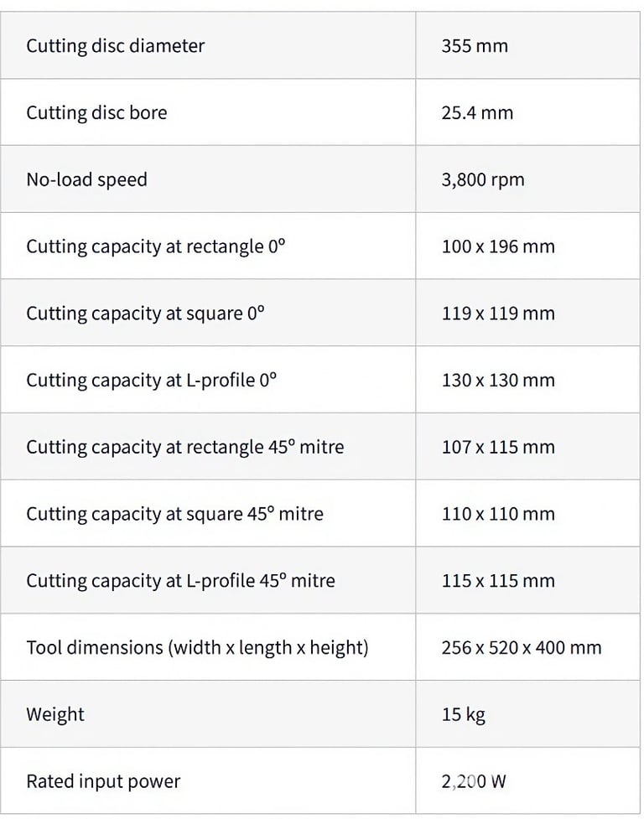The width and height of the screenshot is (644, 819).
Task: Click Cutting capacity at rectangle 45° mitre
Action: tap(184, 447)
